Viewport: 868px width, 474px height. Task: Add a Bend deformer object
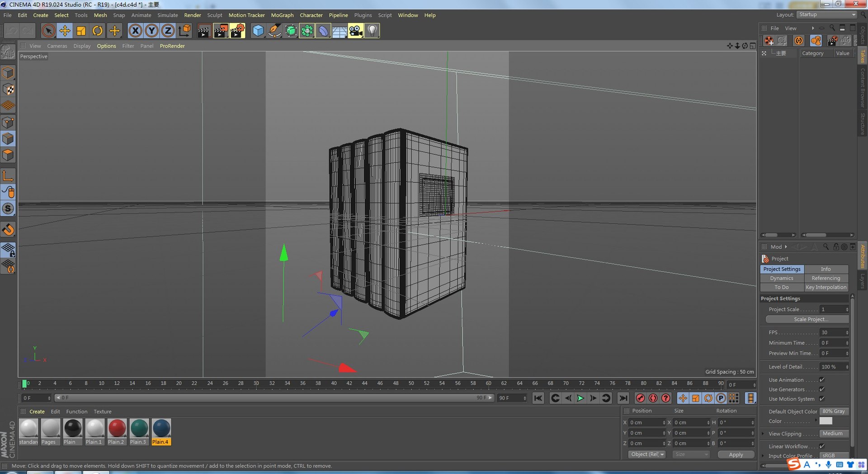coord(323,31)
